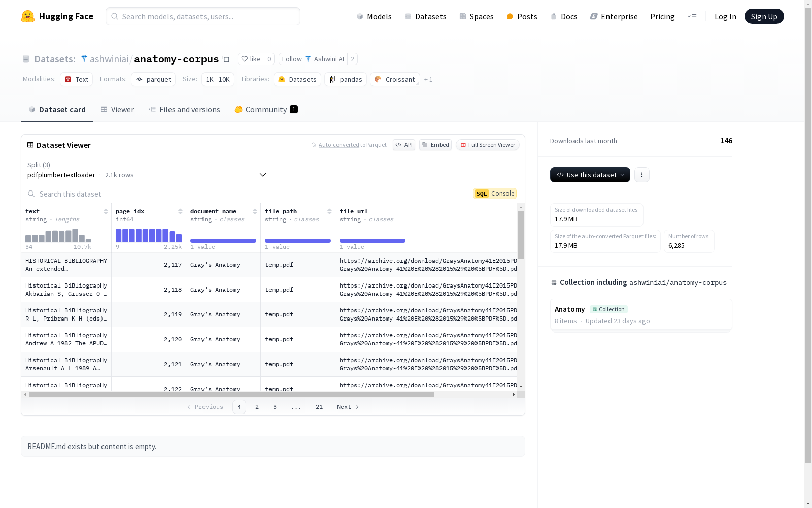Screen dimensions: 812x508
Task: Click the page_idx 2,121 cell
Action: [149, 364]
